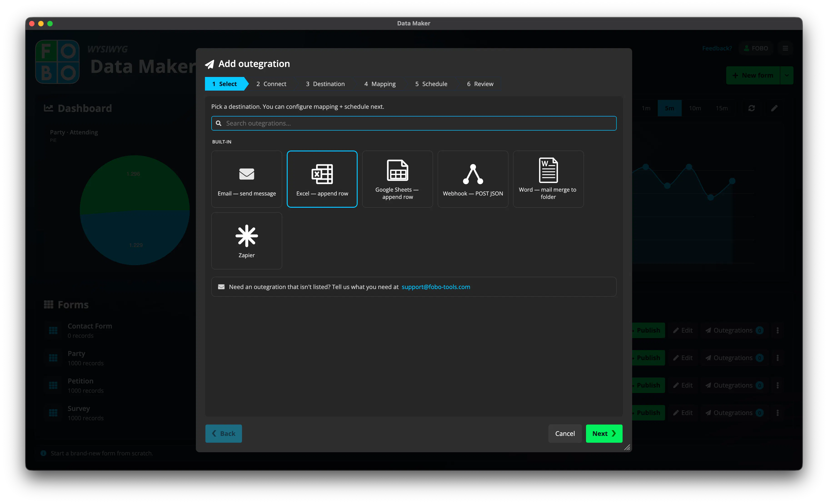Open Outegrations for Contact Form

click(734, 330)
